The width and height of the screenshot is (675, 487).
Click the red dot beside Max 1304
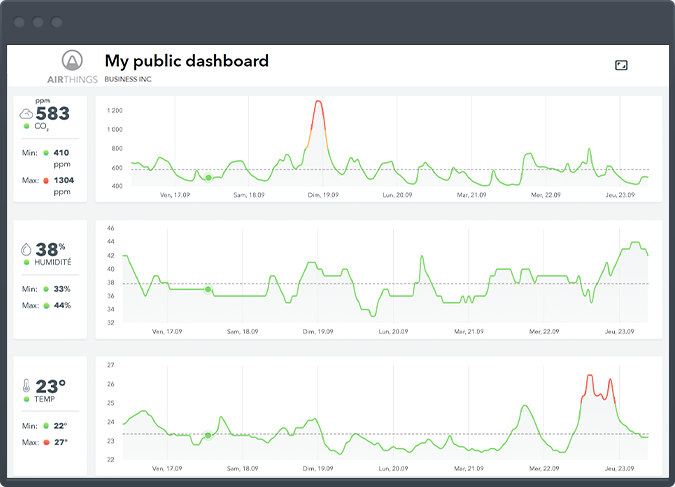point(46,180)
